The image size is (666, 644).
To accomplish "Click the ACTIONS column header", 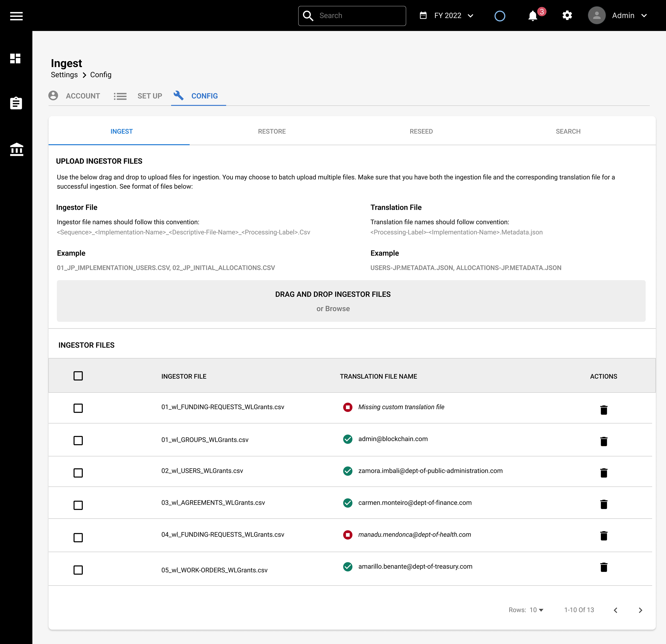I will pos(604,376).
